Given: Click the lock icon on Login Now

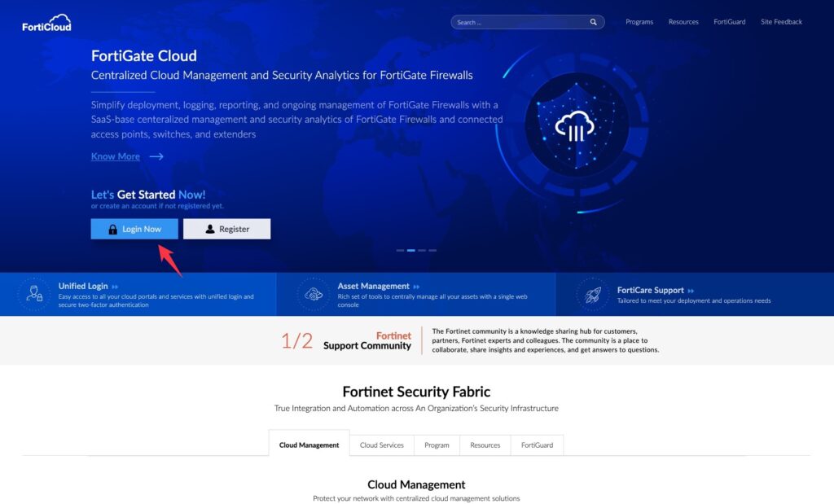Looking at the screenshot, I should click(x=112, y=229).
